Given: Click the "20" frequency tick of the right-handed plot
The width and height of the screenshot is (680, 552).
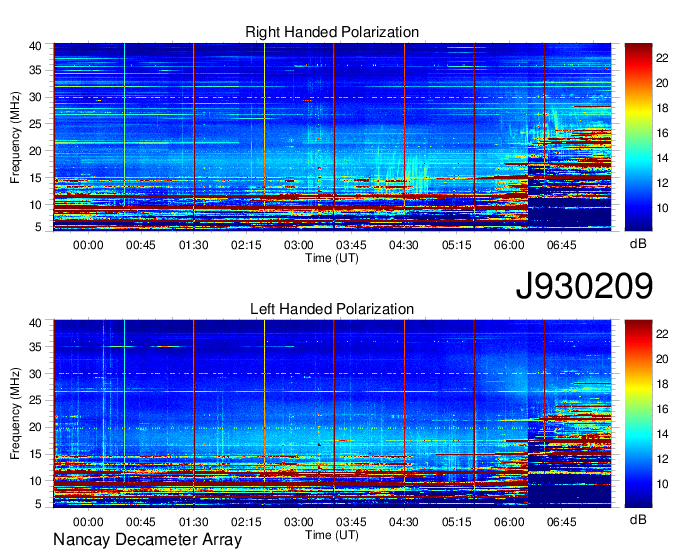Looking at the screenshot, I should (x=35, y=151).
